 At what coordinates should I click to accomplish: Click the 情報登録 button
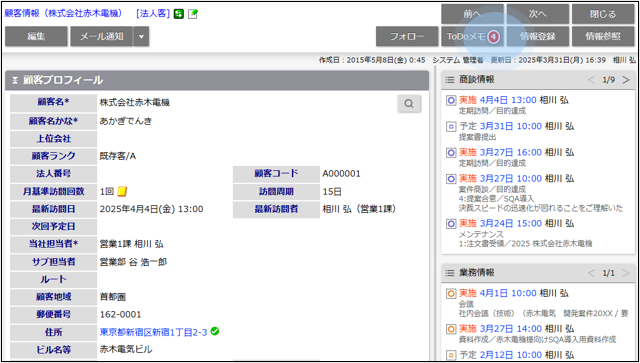pos(538,36)
